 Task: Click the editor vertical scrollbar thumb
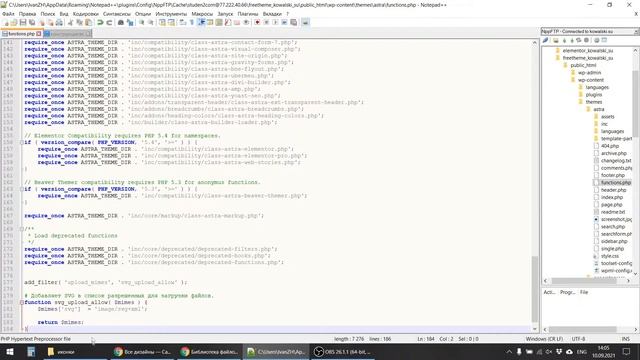pos(535,289)
